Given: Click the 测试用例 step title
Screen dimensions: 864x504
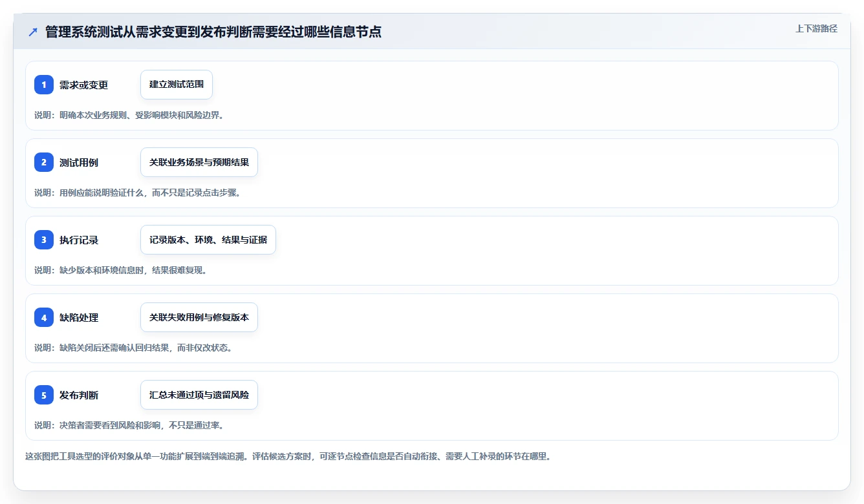Looking at the screenshot, I should [79, 163].
